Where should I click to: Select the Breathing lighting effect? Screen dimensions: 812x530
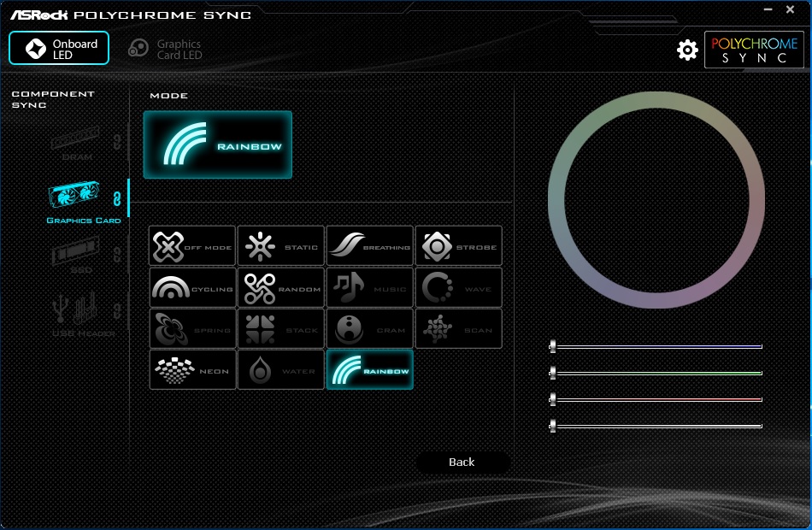pyautogui.click(x=369, y=247)
